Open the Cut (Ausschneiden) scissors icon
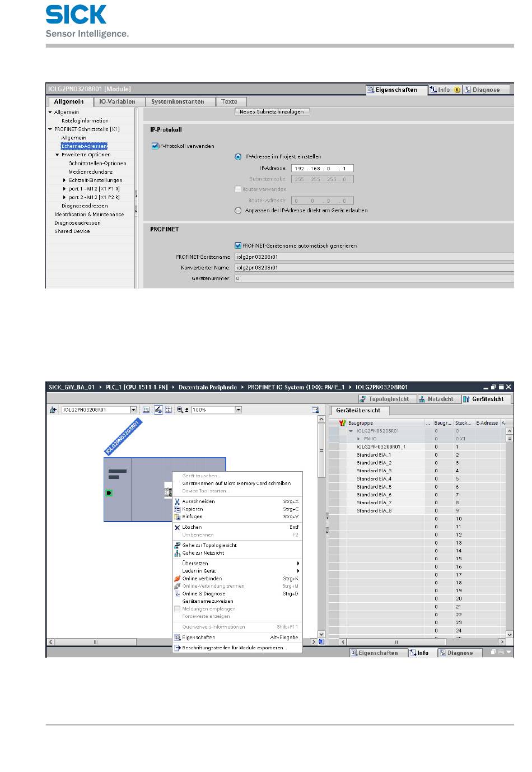532x772 pixels. (x=177, y=502)
